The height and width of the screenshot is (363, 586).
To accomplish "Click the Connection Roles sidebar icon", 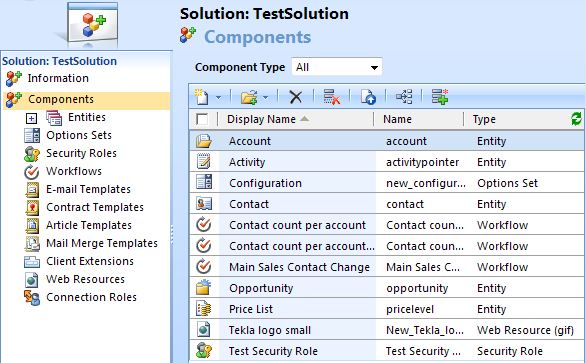I will pos(32,298).
